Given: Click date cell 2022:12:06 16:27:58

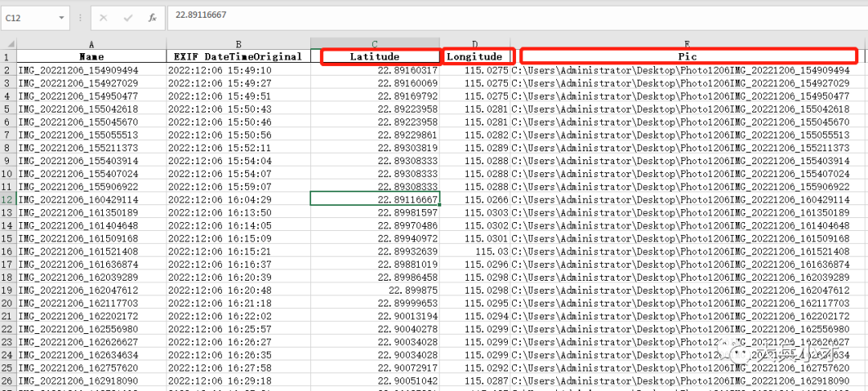Looking at the screenshot, I should (238, 367).
